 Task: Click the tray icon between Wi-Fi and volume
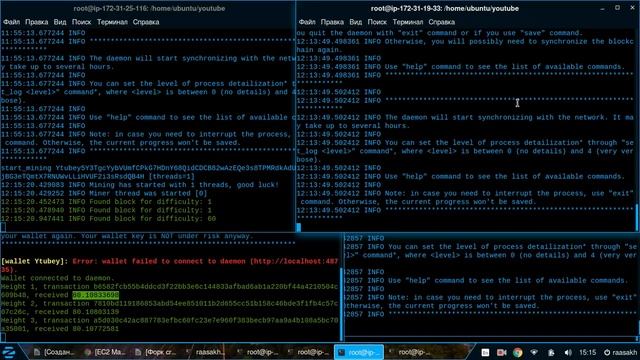(551, 352)
